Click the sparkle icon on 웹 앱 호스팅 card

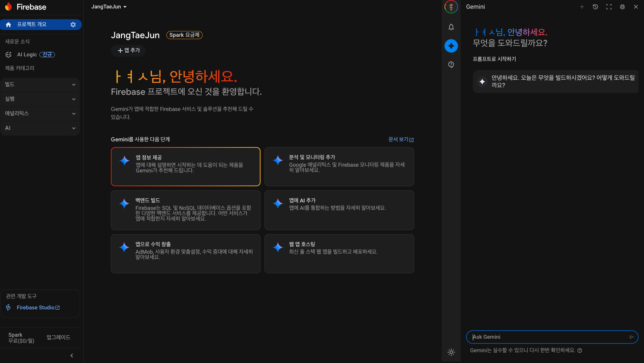pyautogui.click(x=278, y=247)
